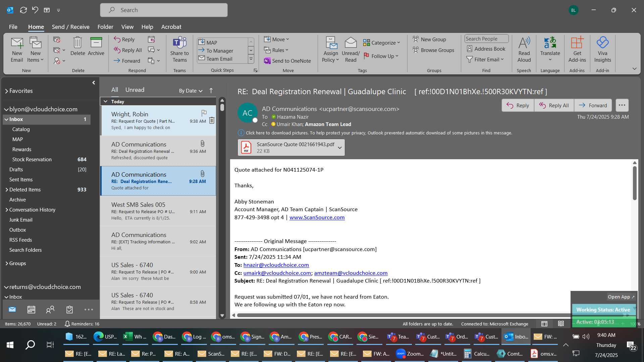644x362 pixels.
Task: Expand the Quick Steps gallery
Action: tap(251, 59)
